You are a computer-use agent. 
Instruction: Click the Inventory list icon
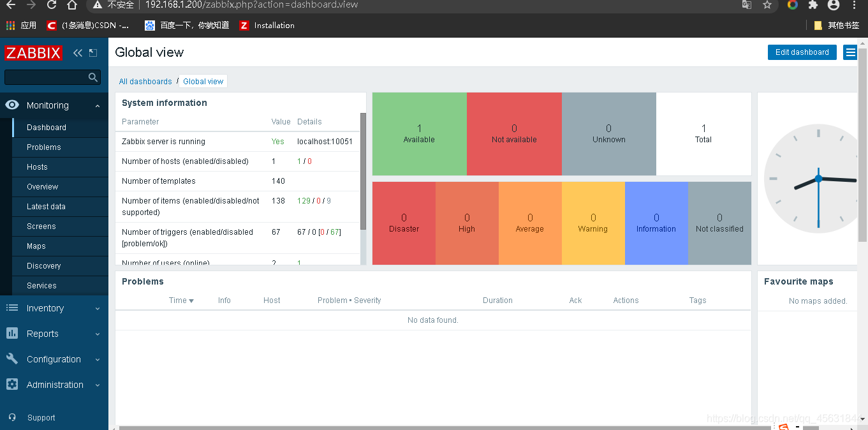click(11, 308)
